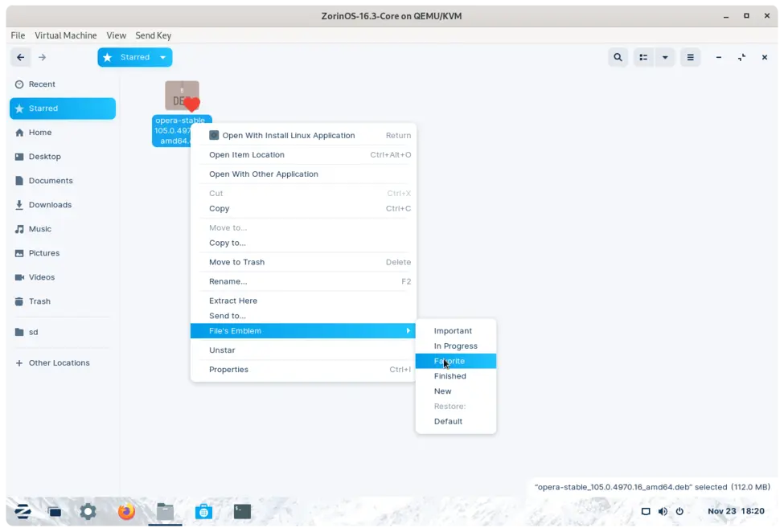Go forward with the right arrow button

[x=42, y=57]
